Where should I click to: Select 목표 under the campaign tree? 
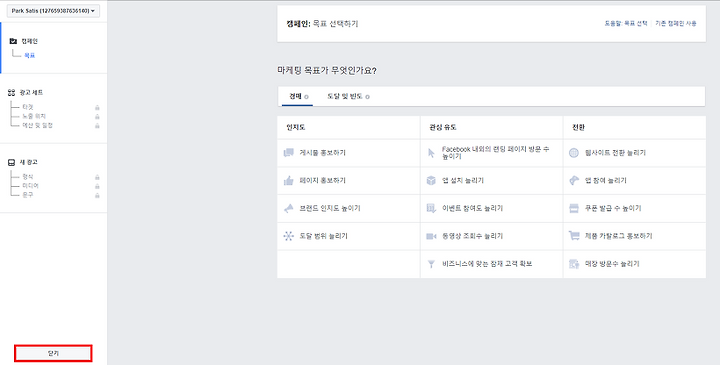tap(29, 56)
